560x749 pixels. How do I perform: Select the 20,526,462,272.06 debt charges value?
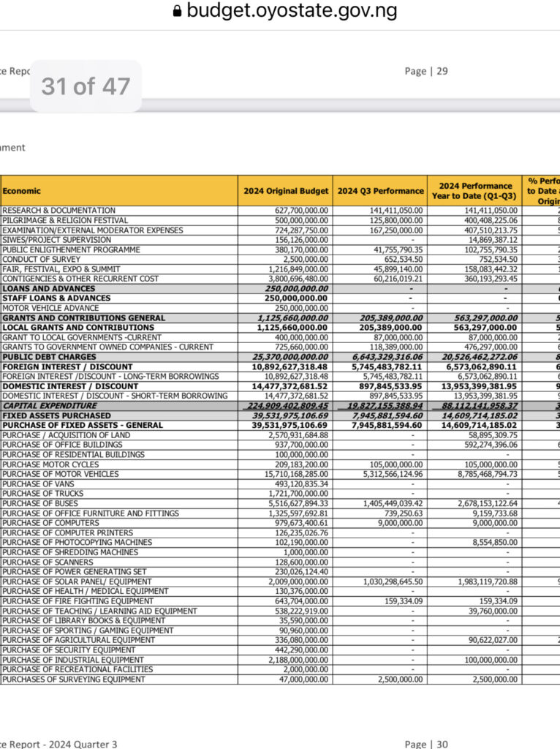click(x=480, y=357)
